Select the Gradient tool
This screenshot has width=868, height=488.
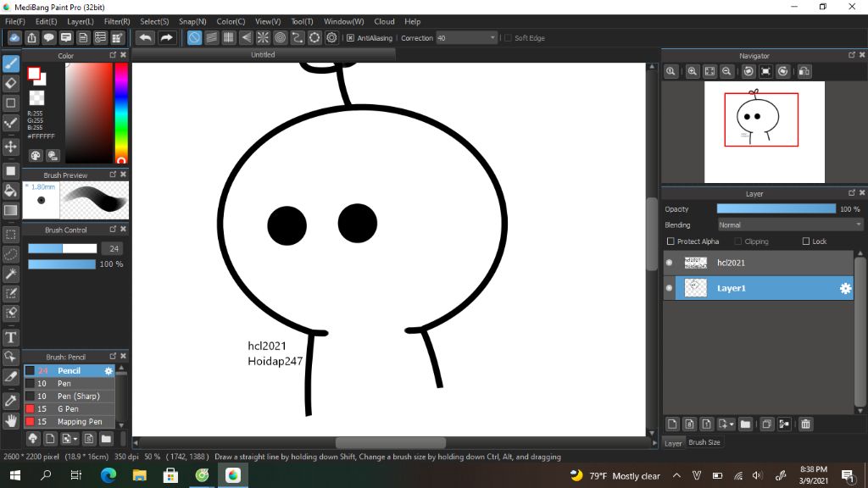(x=11, y=210)
